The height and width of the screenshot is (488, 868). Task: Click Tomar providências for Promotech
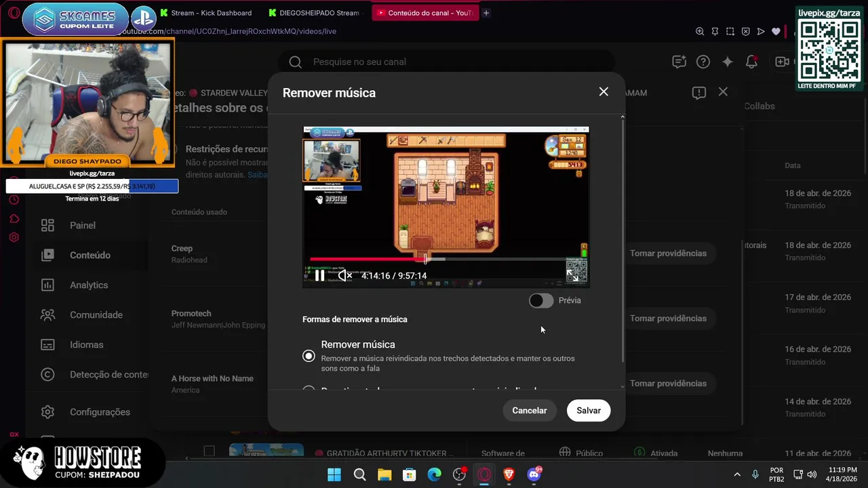click(x=668, y=318)
